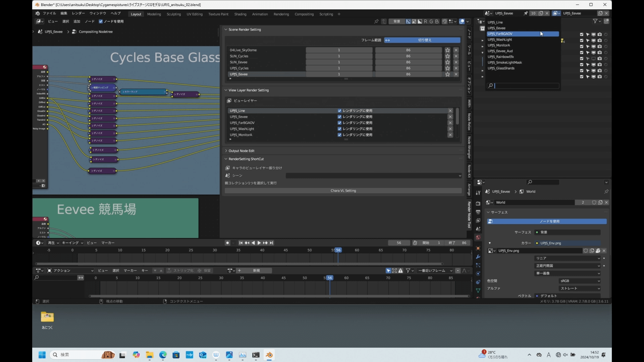Open Microsoft Edge from the taskbar
The image size is (644, 362).
[x=163, y=355]
